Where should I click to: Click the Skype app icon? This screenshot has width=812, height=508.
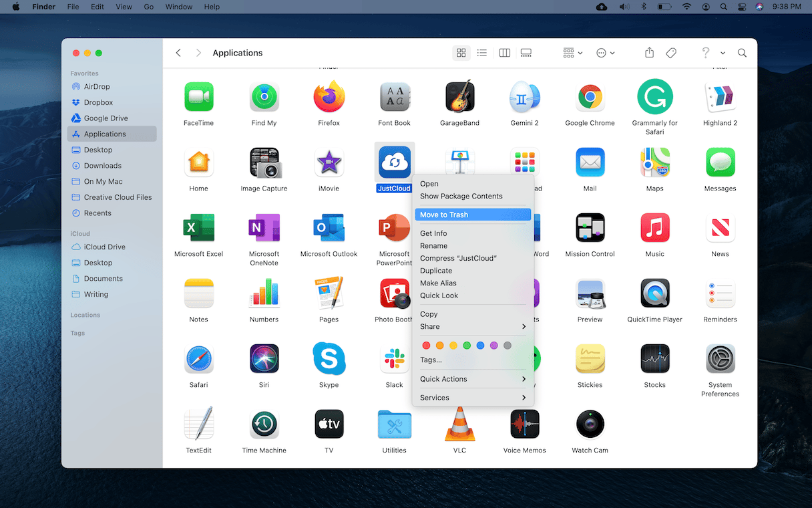coord(329,359)
